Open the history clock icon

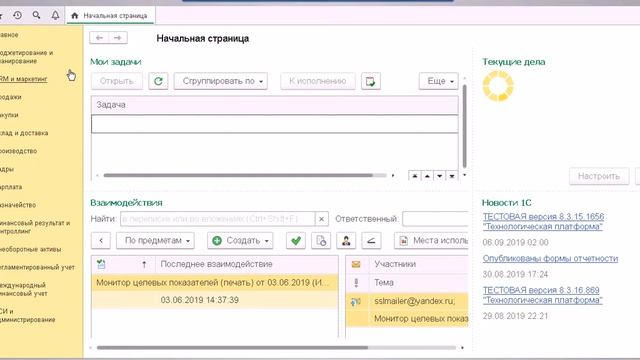(x=17, y=16)
